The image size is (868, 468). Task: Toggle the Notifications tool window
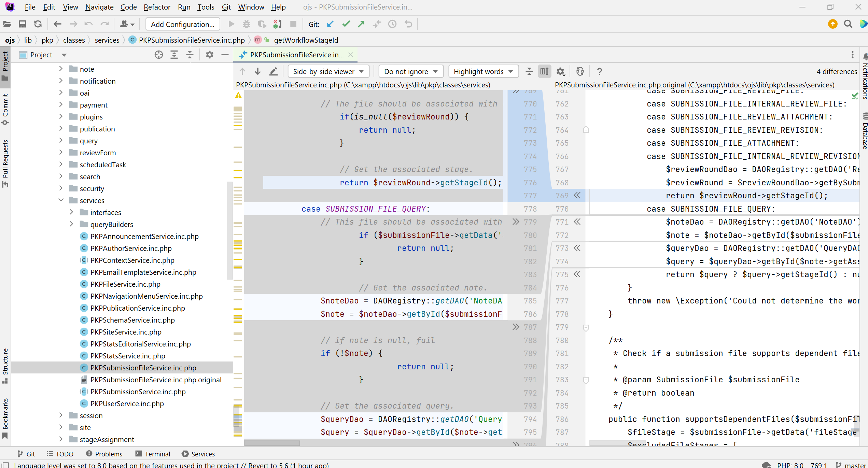(864, 77)
